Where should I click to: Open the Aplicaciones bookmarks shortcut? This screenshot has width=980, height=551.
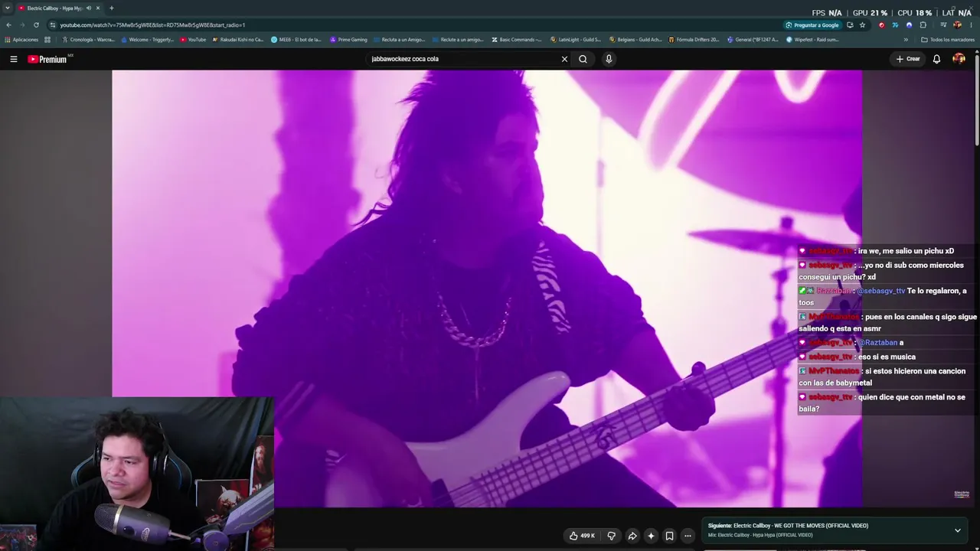pyautogui.click(x=21, y=40)
